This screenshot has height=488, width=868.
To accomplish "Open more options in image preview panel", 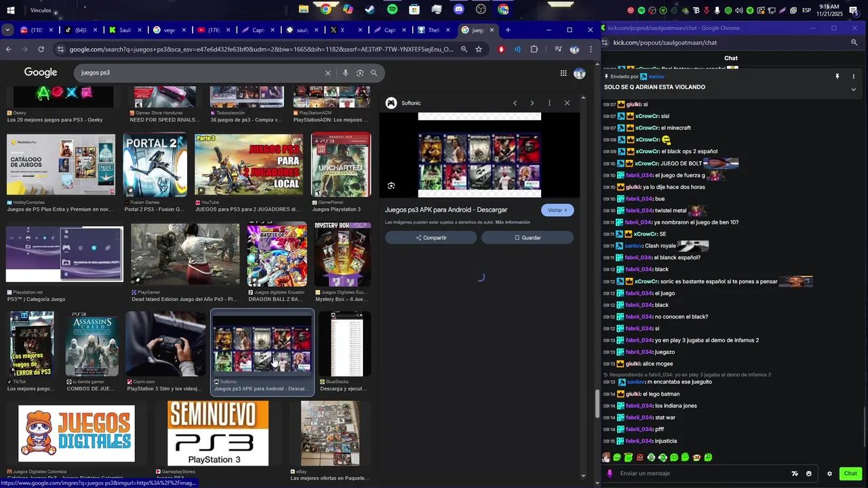I will pos(549,103).
